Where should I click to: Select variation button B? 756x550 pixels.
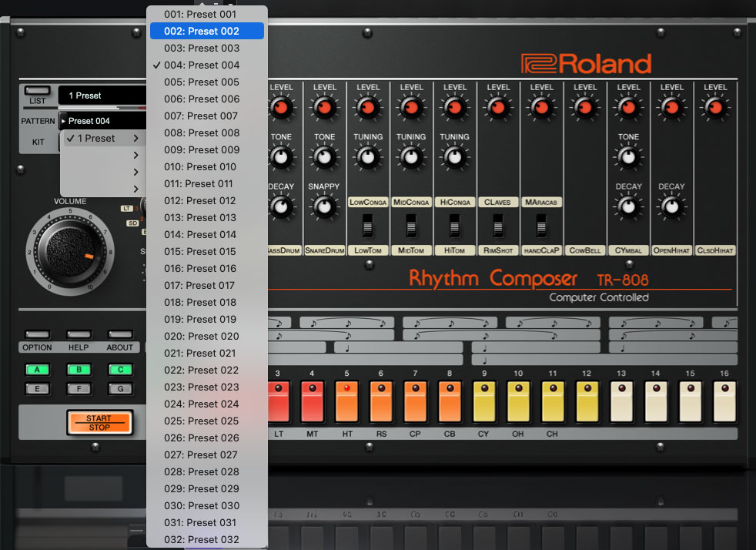(79, 370)
